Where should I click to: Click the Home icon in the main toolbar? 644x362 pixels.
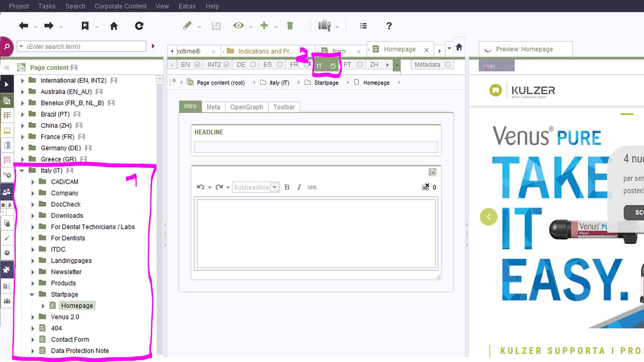114,26
